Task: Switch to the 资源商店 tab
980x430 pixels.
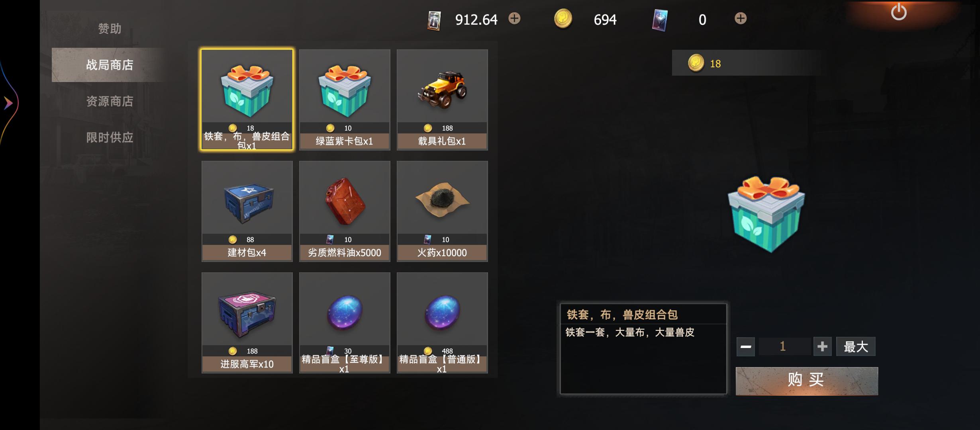Action: [110, 101]
